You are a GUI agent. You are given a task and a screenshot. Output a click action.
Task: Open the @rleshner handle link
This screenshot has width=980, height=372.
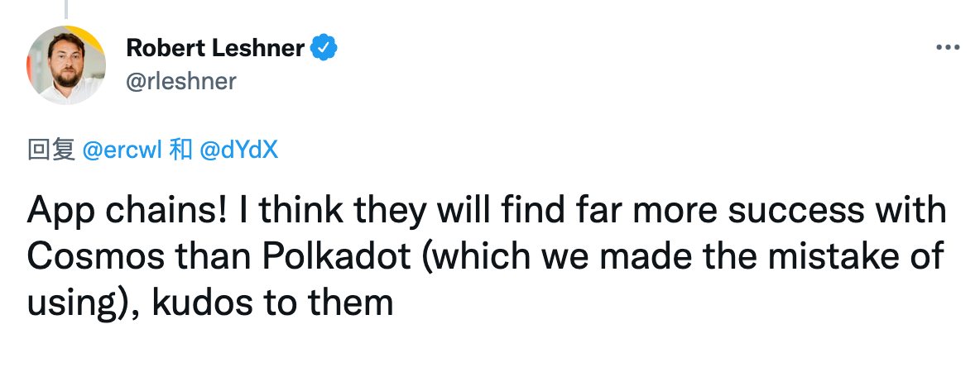[181, 81]
